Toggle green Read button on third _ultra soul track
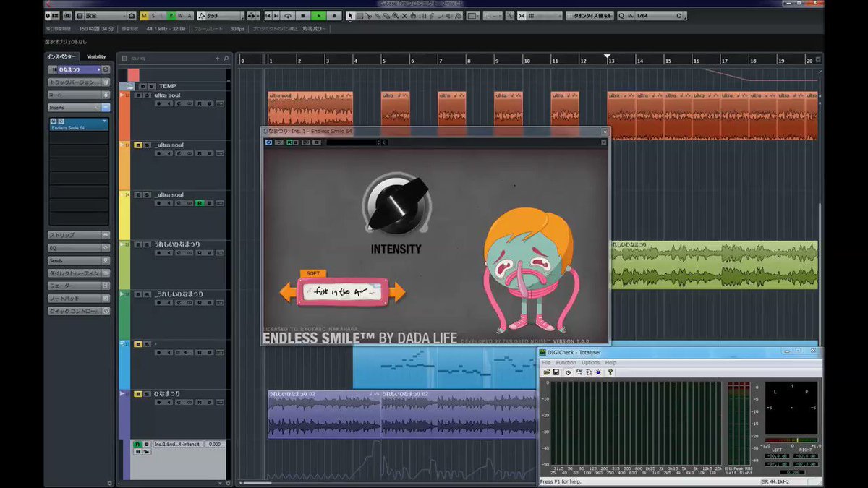The width and height of the screenshot is (868, 488). [199, 204]
